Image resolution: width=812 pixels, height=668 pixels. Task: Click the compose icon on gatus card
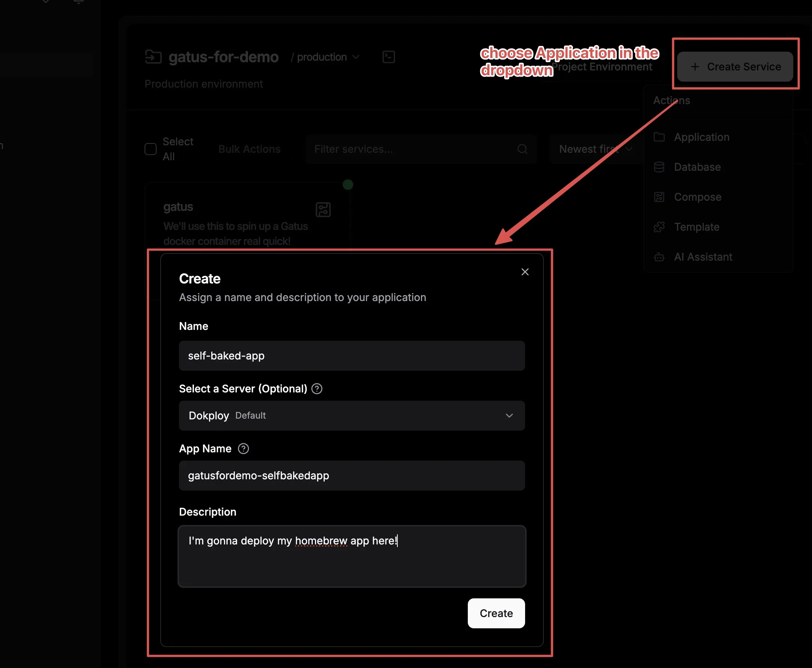(x=323, y=210)
